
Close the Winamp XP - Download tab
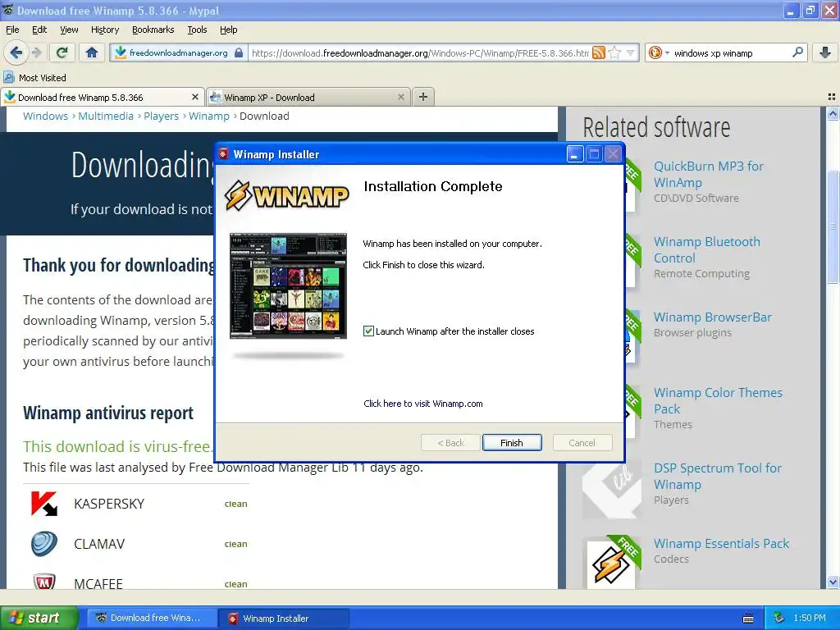point(400,97)
